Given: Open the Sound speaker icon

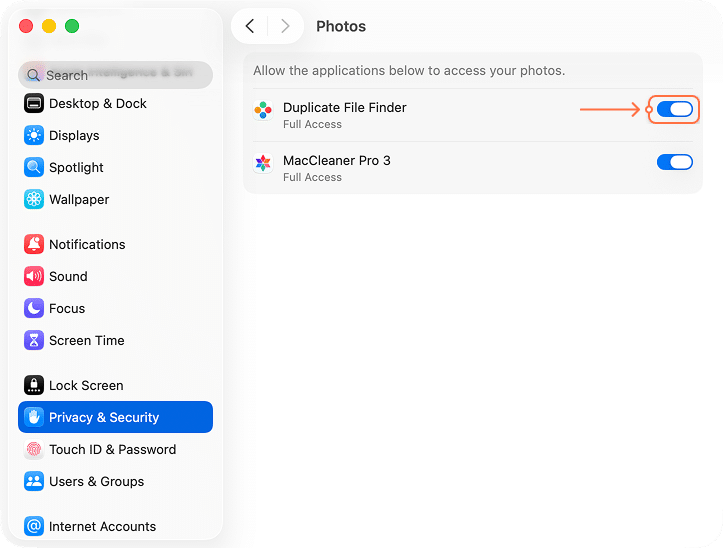Looking at the screenshot, I should (x=34, y=276).
